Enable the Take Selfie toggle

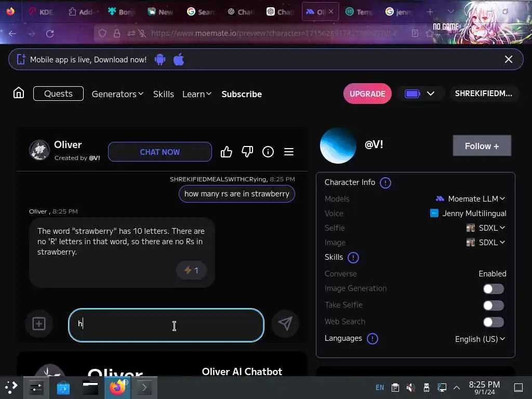[x=494, y=305]
